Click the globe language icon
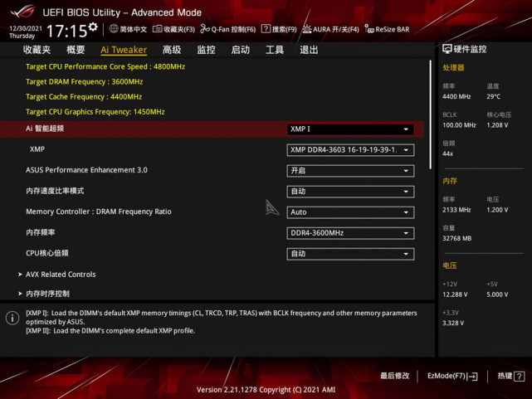Screen dimensions: 532x399 tap(114, 29)
